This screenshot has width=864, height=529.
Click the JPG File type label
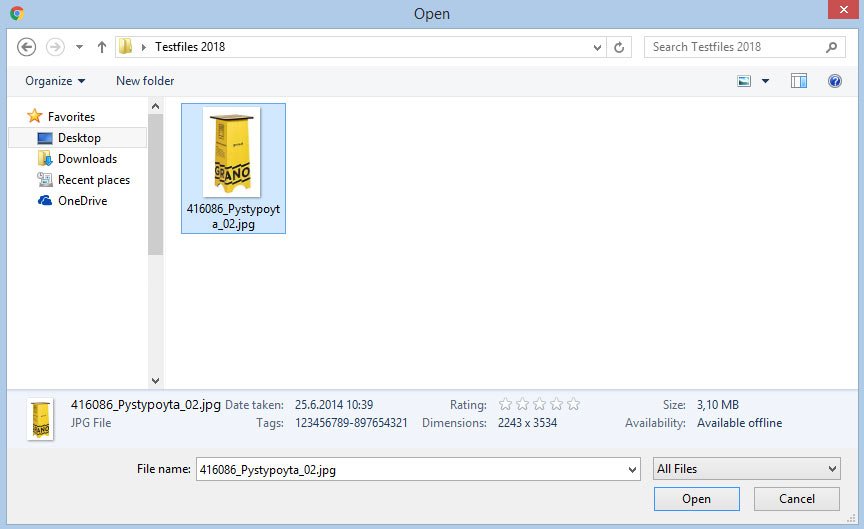(x=91, y=423)
